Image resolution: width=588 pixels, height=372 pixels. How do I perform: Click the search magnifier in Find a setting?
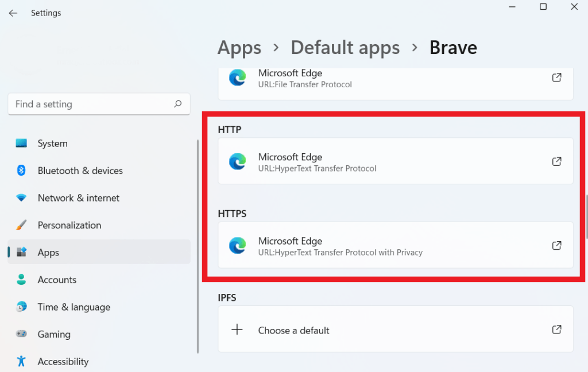coord(179,104)
